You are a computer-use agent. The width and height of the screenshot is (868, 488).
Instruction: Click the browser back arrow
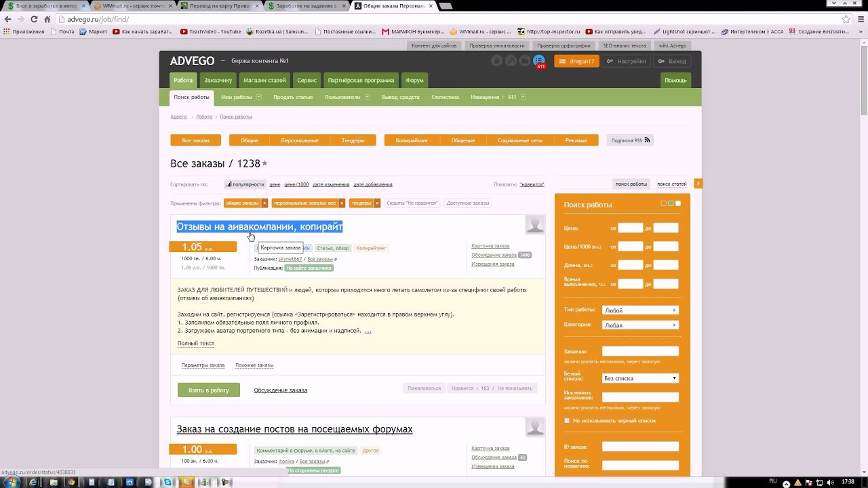[x=8, y=19]
